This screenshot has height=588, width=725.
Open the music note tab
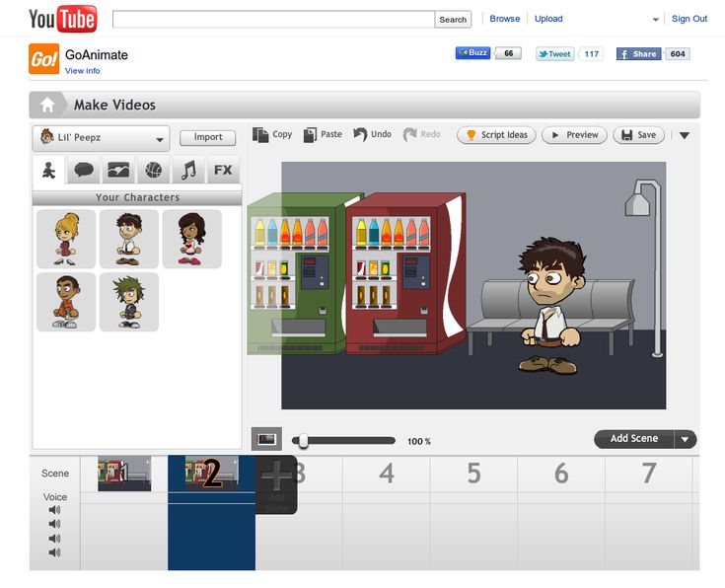coord(187,170)
